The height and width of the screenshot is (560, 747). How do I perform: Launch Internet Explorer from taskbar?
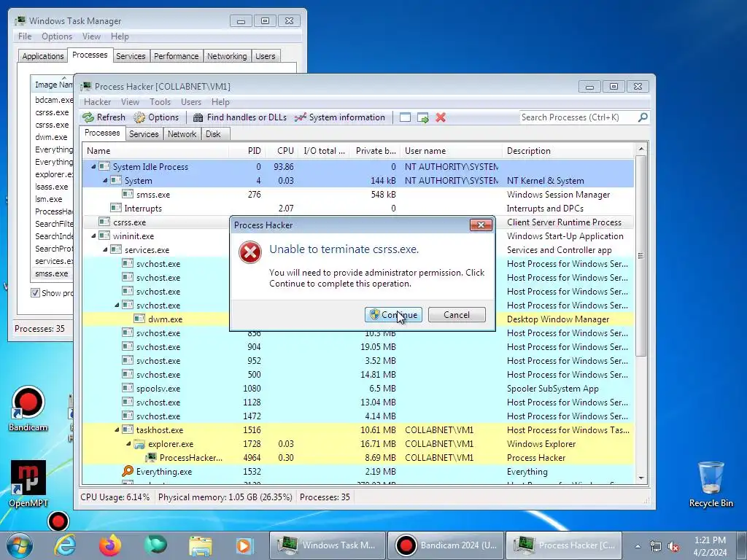(65, 545)
